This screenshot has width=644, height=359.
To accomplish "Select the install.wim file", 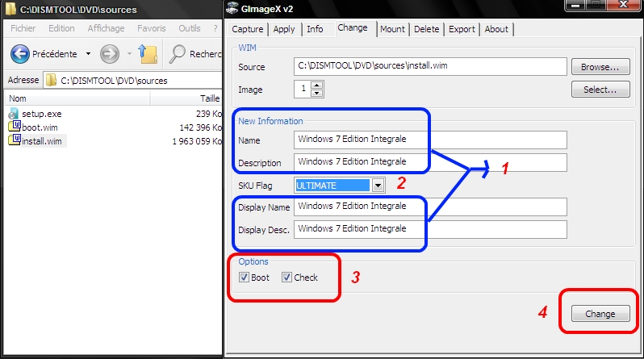I will point(41,141).
